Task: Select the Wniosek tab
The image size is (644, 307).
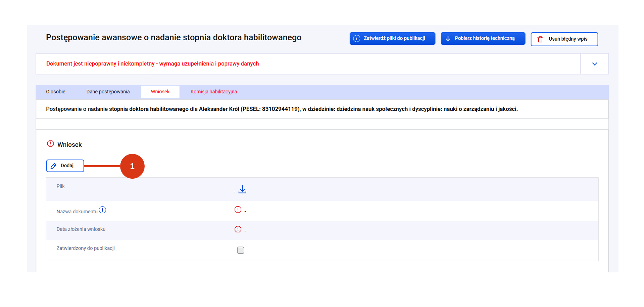Action: point(160,92)
